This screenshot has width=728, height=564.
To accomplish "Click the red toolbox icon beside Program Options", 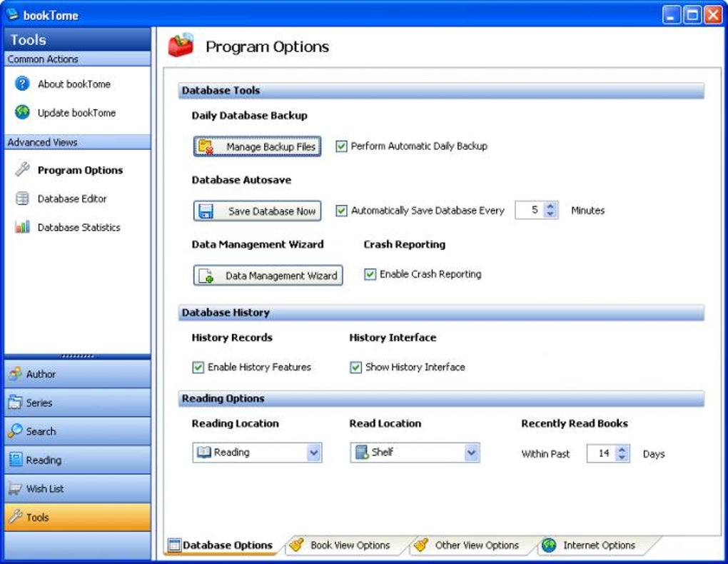I will click(x=181, y=45).
